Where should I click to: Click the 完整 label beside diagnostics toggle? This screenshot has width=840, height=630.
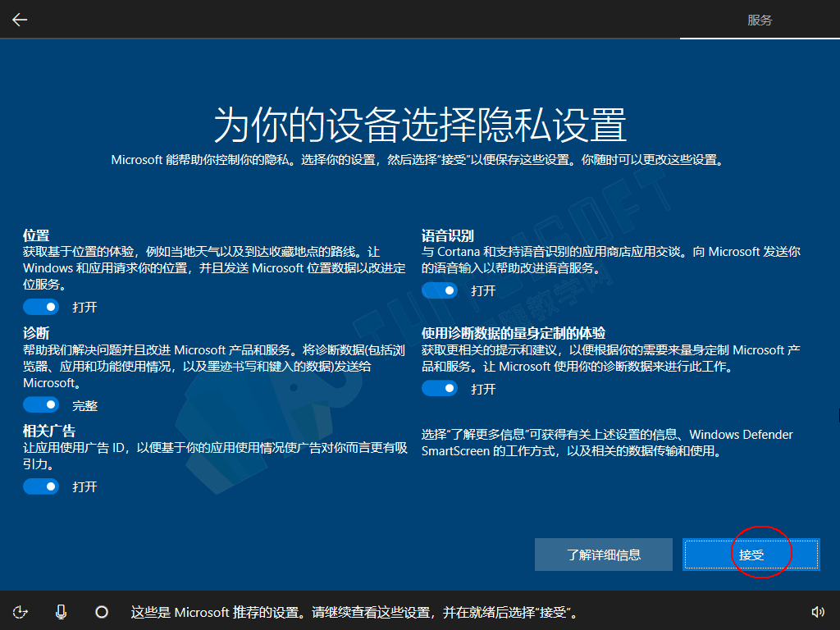85,405
